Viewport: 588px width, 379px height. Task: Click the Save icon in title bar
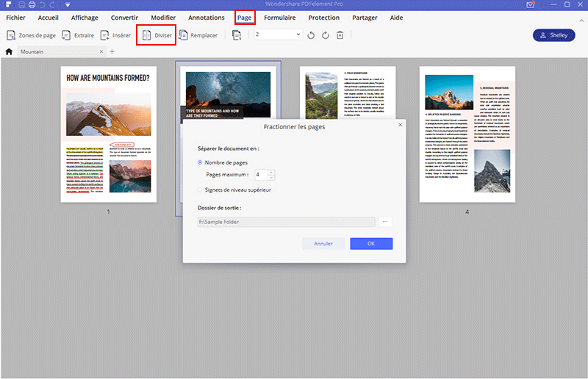[22, 4]
